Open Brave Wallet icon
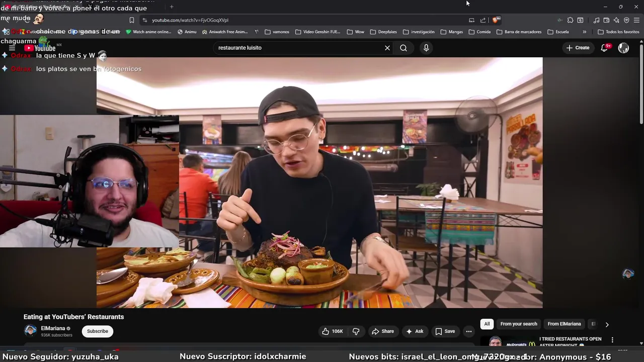The height and width of the screenshot is (362, 644). tap(606, 20)
